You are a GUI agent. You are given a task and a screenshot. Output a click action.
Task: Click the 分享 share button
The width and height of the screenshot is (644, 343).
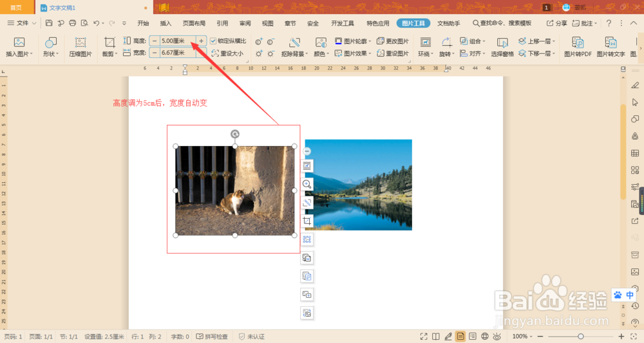556,23
